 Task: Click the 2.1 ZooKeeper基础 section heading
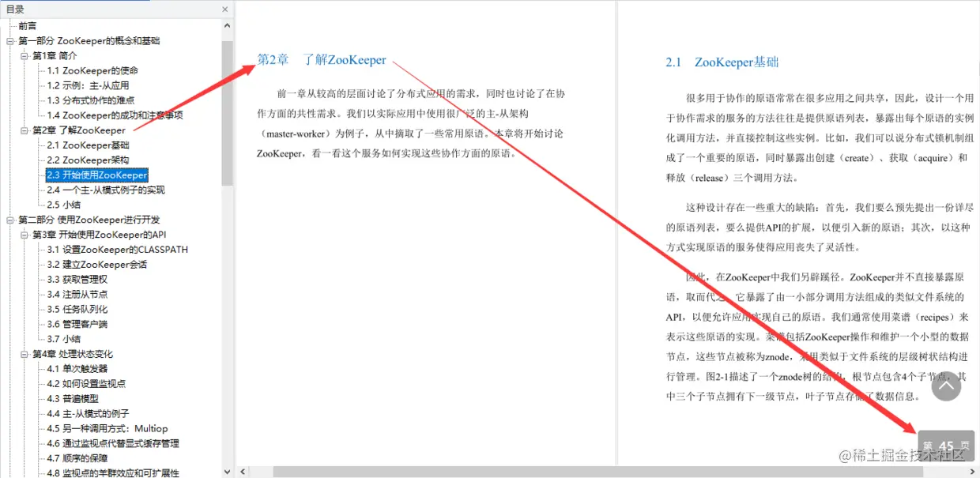(x=722, y=62)
